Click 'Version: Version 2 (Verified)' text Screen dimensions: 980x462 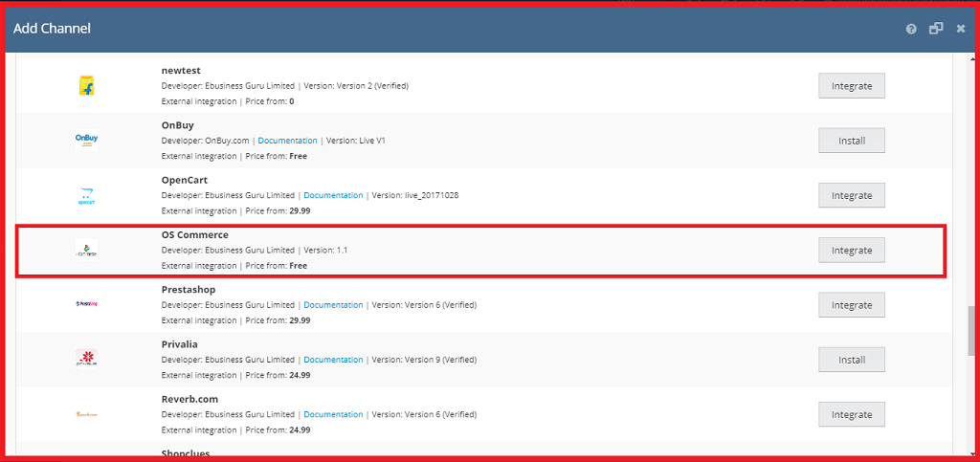click(356, 85)
